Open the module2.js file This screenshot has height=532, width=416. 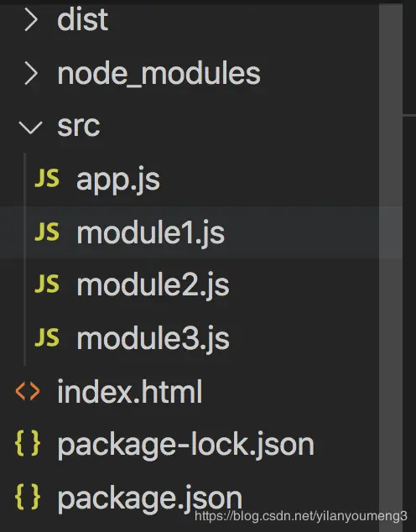click(153, 286)
